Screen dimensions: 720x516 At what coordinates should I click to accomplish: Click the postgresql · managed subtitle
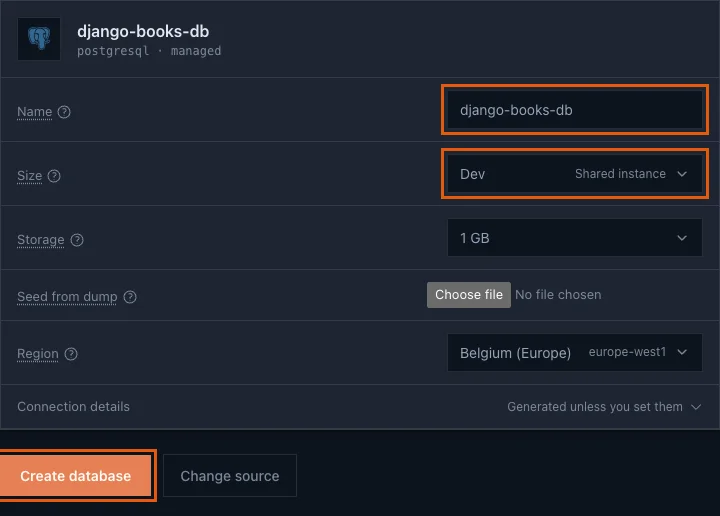[149, 51]
